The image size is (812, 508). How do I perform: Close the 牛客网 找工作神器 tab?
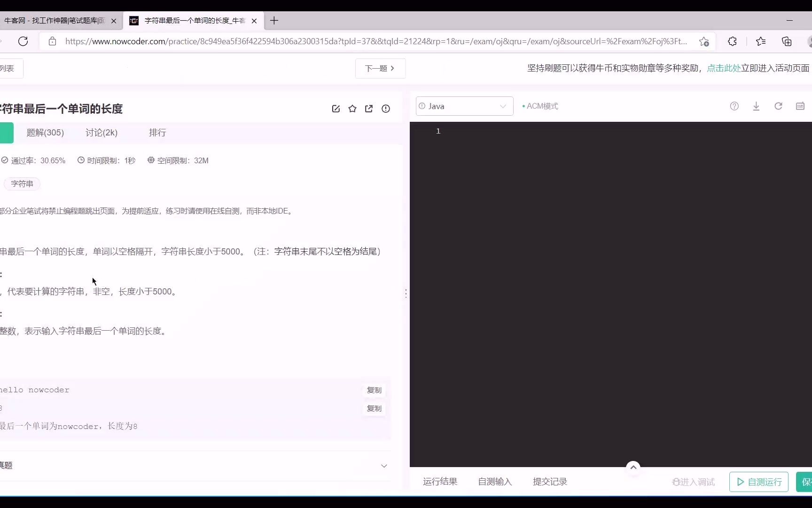[114, 21]
